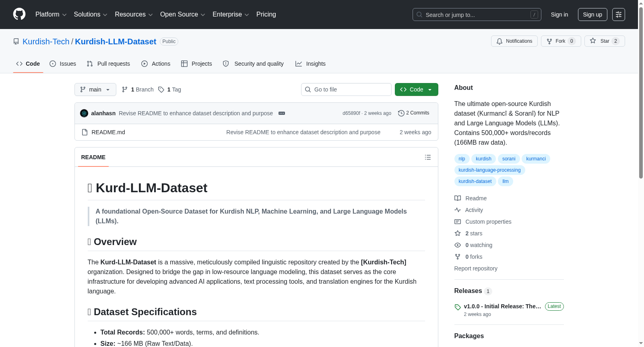Open Kurdish-LLM-Dataset repository link
Screen dimensions: 644x347
click(116, 42)
